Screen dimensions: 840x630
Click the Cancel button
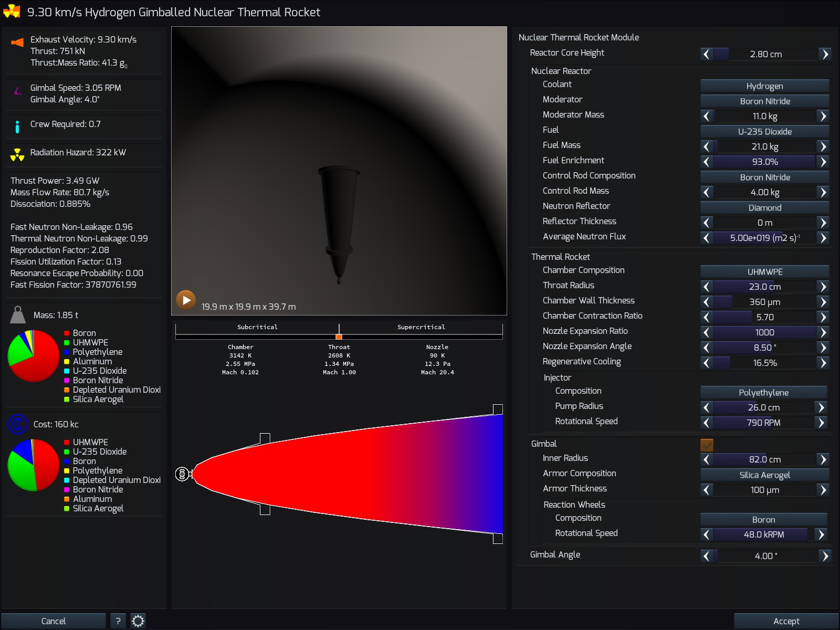coord(54,621)
